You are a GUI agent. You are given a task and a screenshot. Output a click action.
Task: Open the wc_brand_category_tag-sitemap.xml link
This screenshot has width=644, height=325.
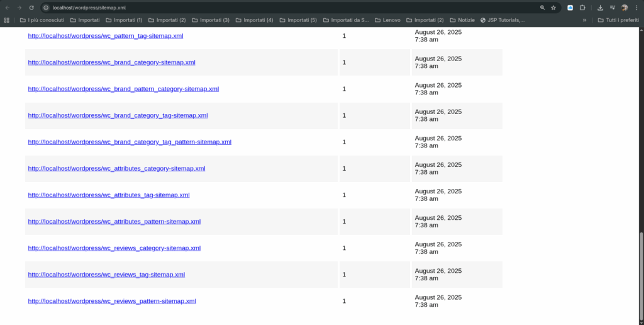[118, 116]
